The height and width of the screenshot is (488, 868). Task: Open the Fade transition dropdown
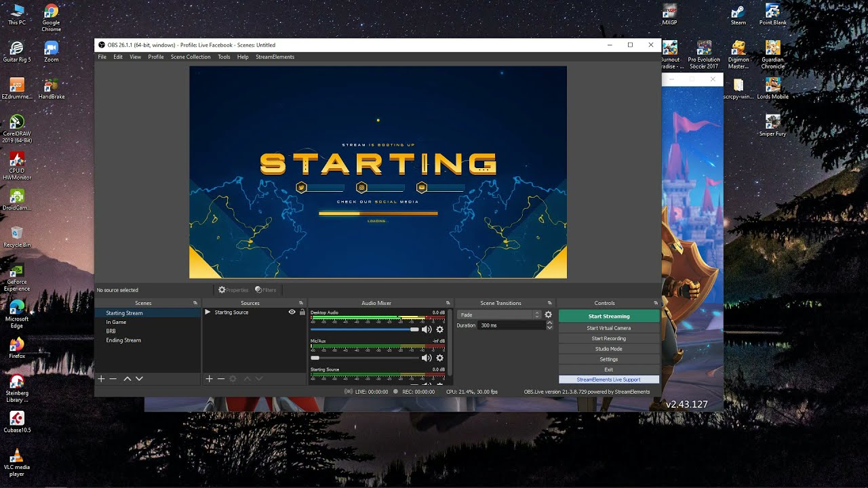(x=500, y=314)
